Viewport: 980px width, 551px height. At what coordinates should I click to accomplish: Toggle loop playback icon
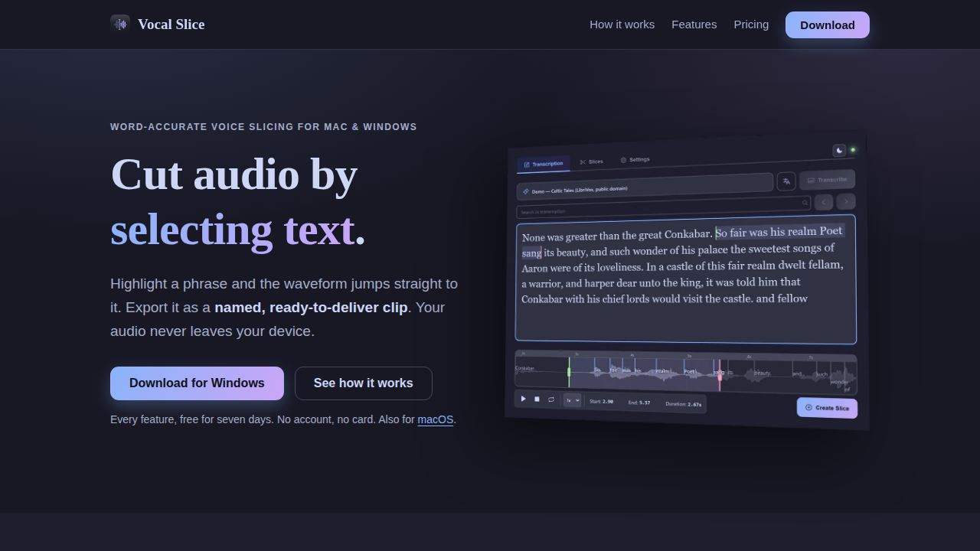550,399
